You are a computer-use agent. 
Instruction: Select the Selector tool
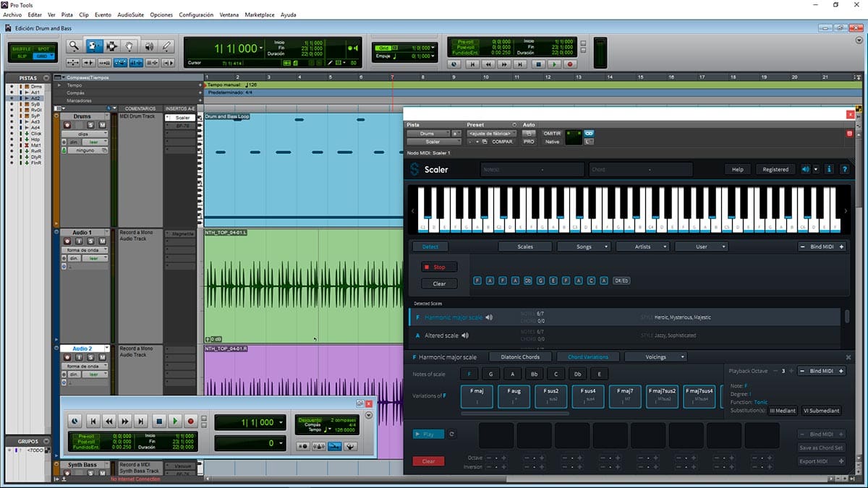(x=112, y=46)
